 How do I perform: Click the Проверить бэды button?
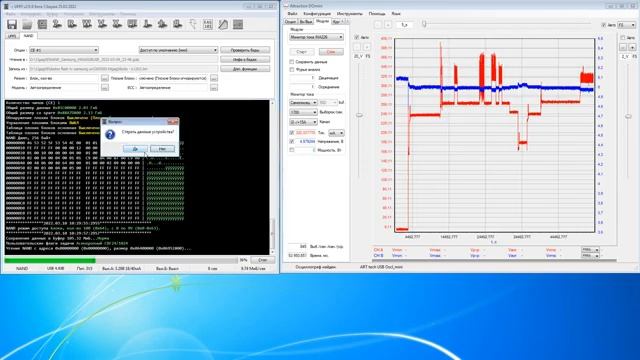click(x=245, y=50)
